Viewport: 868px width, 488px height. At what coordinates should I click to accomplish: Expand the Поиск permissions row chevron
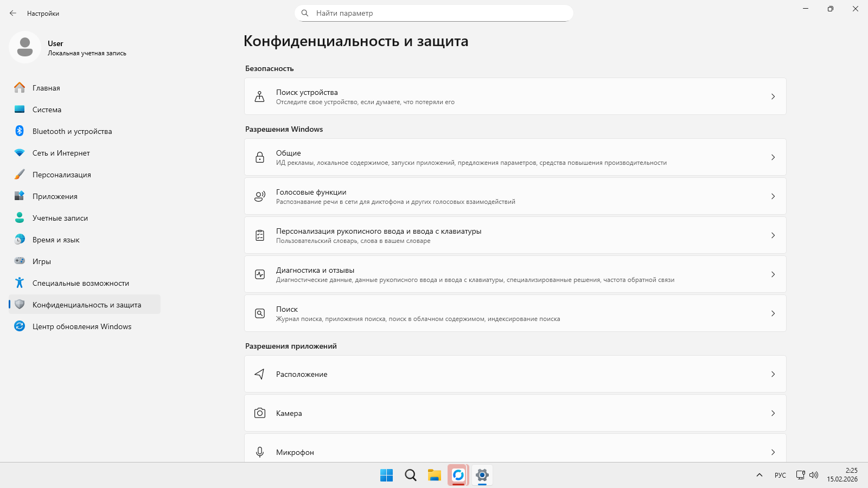click(x=773, y=313)
